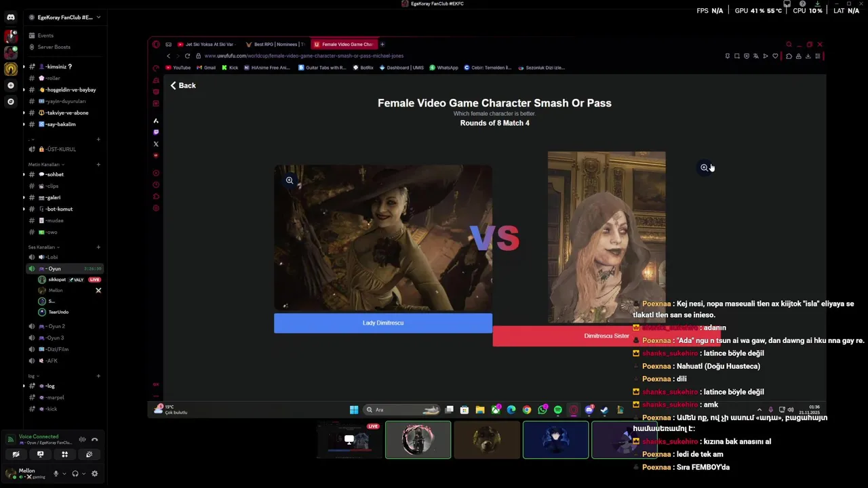The width and height of the screenshot is (868, 488).
Task: Click the Spotify icon in the streamed taskbar
Action: (557, 409)
